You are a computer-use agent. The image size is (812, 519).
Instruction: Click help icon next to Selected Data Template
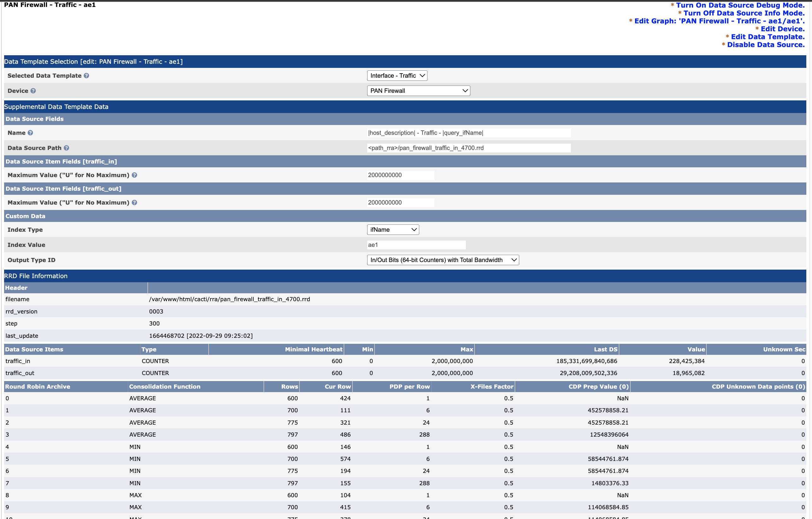coord(86,75)
